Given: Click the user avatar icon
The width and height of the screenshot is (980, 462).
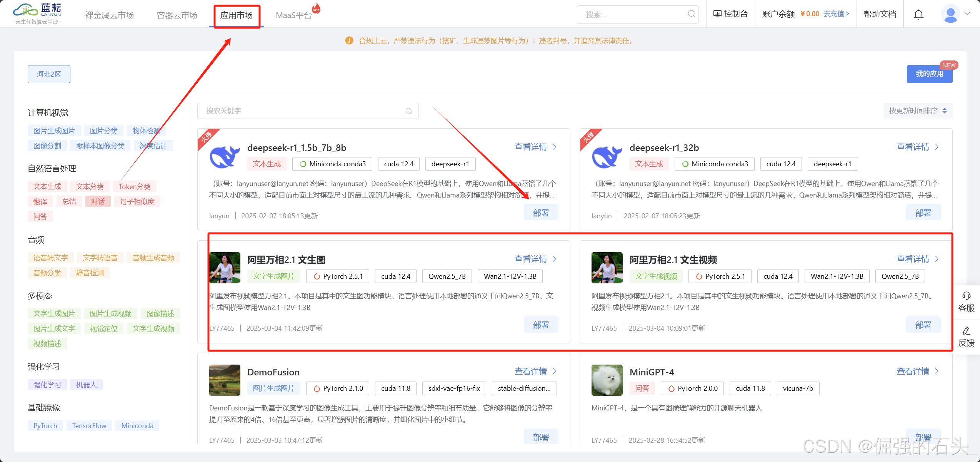Looking at the screenshot, I should [950, 14].
